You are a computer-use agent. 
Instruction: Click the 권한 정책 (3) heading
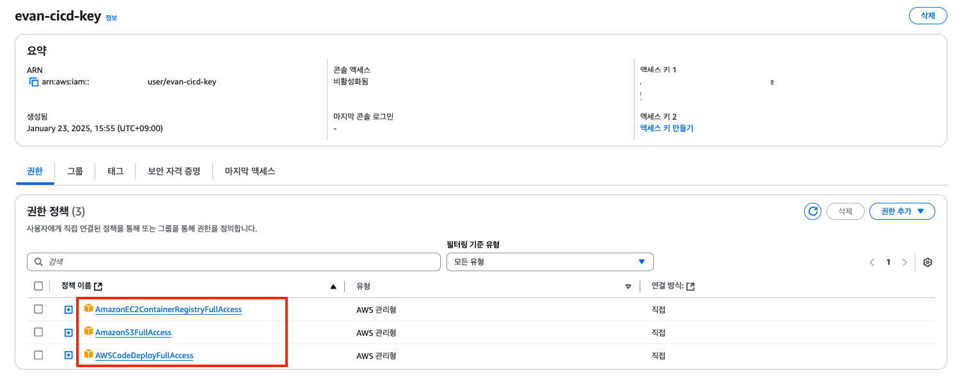pyautogui.click(x=54, y=211)
